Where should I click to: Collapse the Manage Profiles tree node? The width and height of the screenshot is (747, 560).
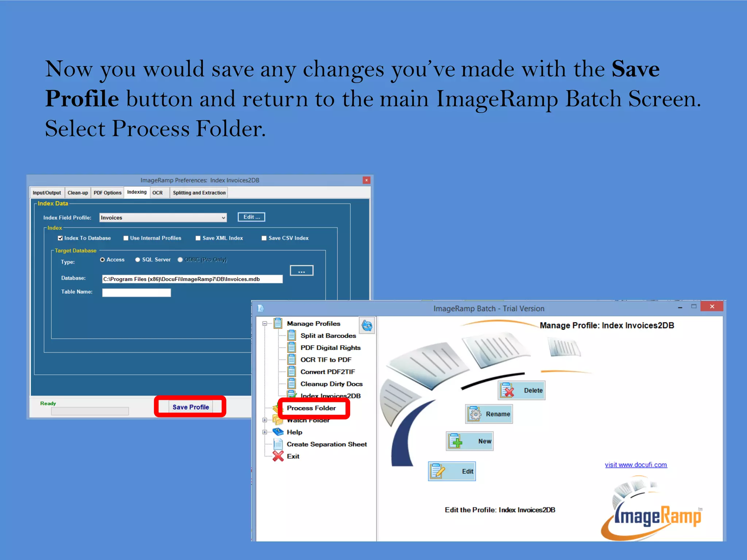[x=265, y=323]
